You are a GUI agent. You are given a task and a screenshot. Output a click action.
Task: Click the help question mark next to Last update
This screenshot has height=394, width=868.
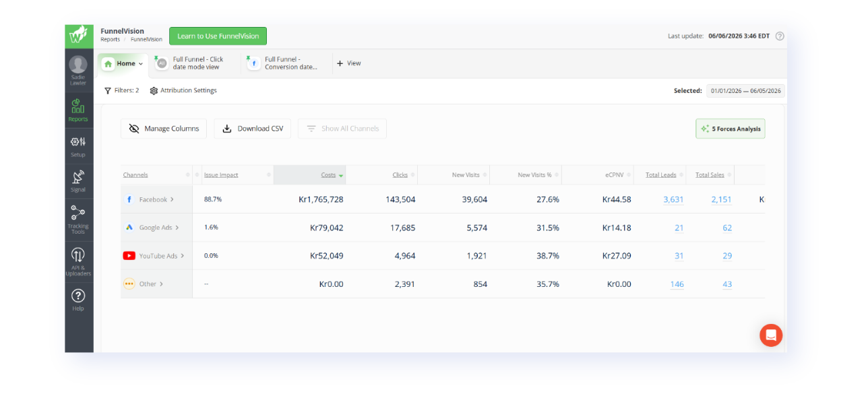[780, 36]
